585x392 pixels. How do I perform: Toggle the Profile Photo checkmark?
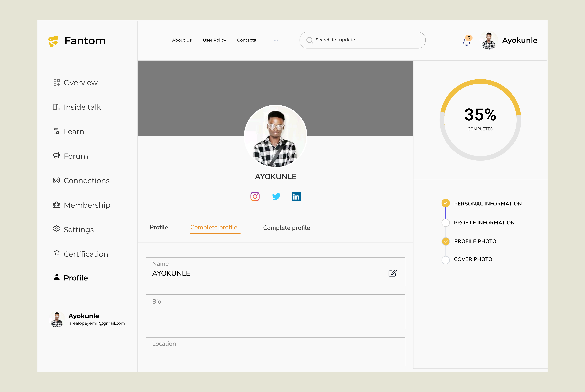click(x=445, y=242)
